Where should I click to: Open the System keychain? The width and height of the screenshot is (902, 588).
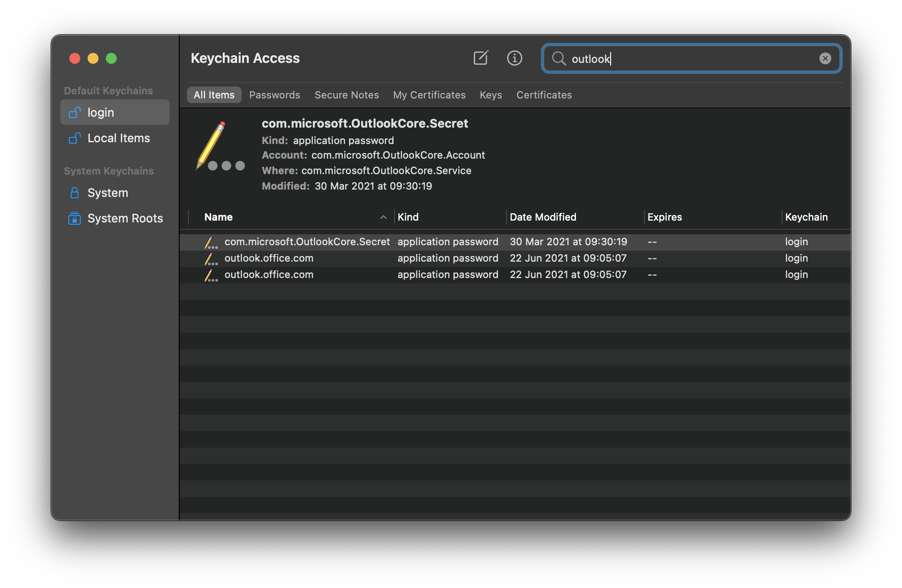[115, 192]
